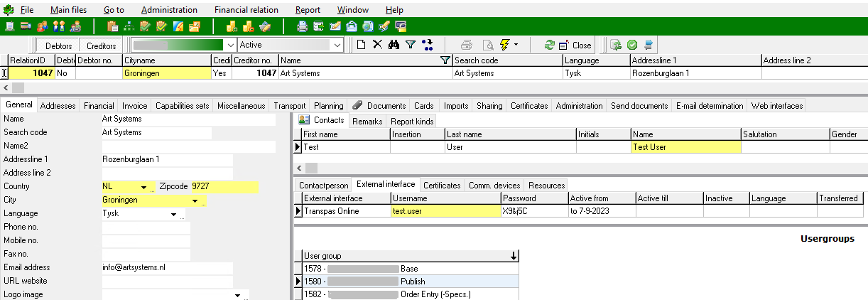
Task: Click the RelationID cell 1047
Action: click(x=31, y=73)
